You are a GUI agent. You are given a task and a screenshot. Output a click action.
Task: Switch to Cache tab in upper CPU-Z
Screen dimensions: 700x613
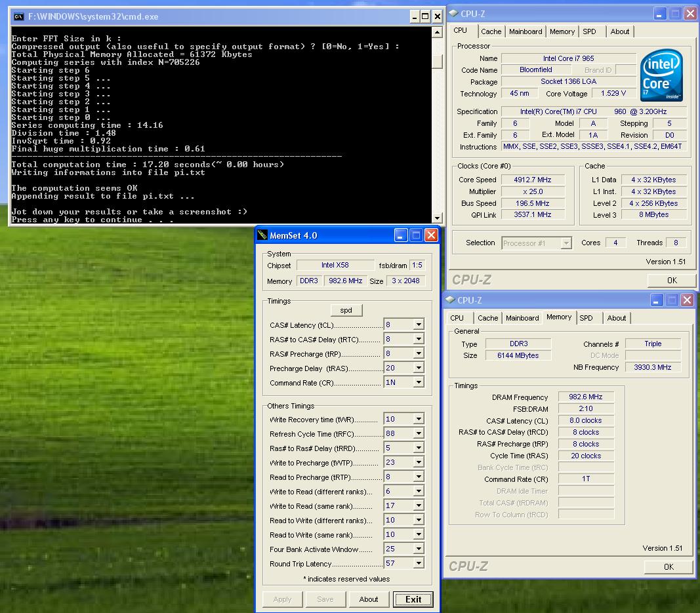click(x=491, y=31)
